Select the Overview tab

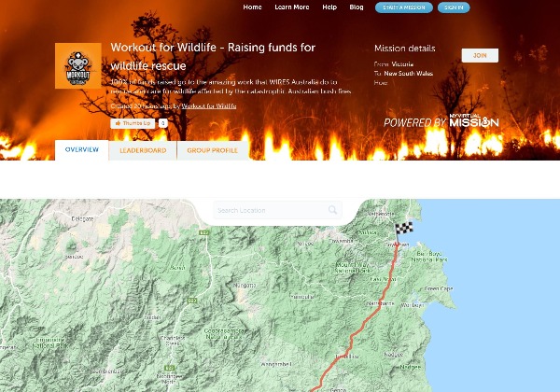[82, 150]
